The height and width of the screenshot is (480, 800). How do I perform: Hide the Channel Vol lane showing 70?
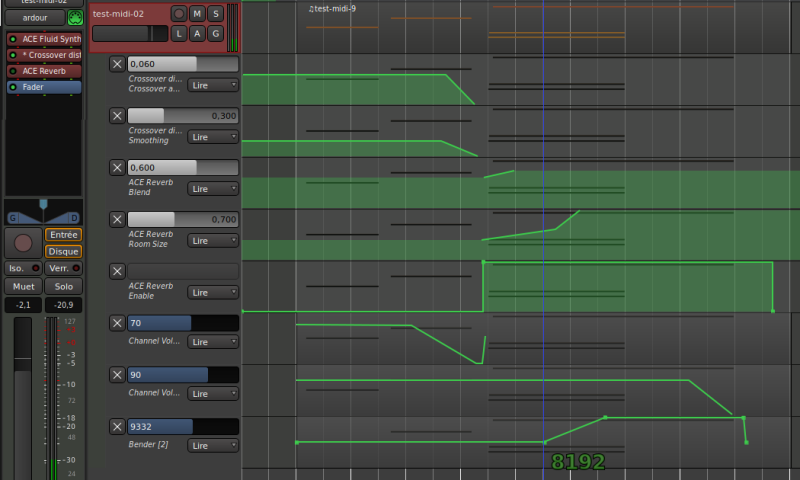[x=117, y=323]
